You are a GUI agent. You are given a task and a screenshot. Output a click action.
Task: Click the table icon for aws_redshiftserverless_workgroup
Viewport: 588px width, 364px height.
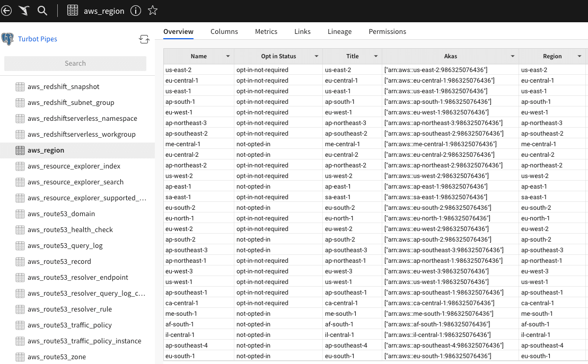click(20, 134)
